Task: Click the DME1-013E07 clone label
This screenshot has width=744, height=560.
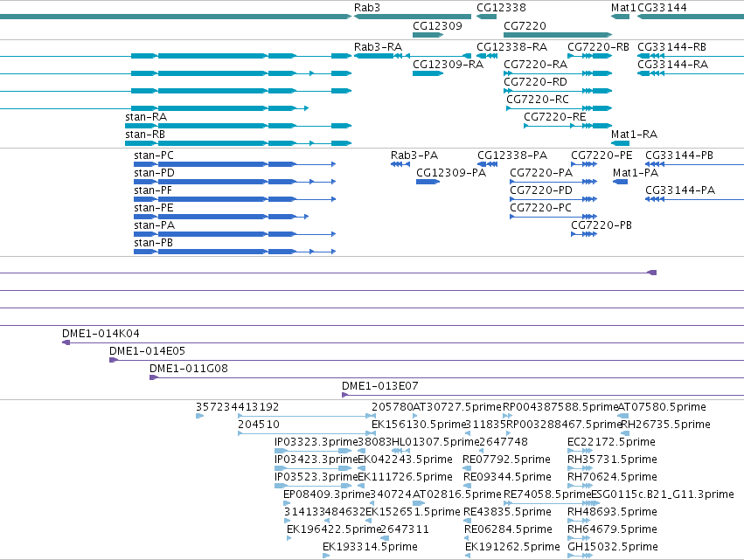Action: point(380,386)
